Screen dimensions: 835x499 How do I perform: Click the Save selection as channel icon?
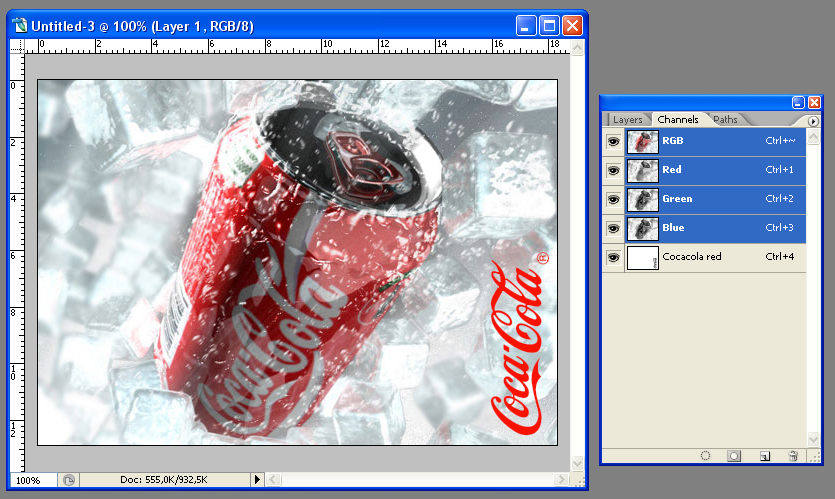click(x=734, y=456)
